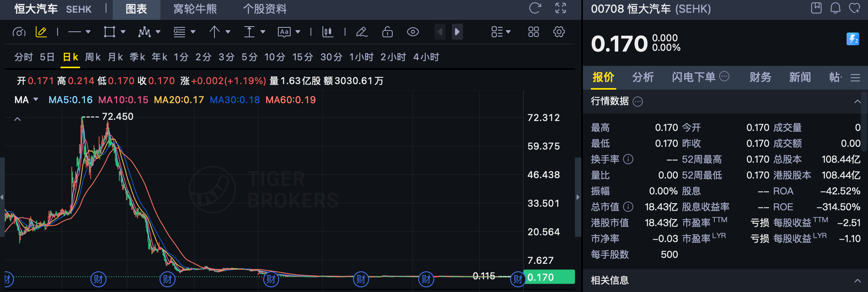Select 5日 timeframe
This screenshot has width=868, height=292.
pyautogui.click(x=47, y=57)
